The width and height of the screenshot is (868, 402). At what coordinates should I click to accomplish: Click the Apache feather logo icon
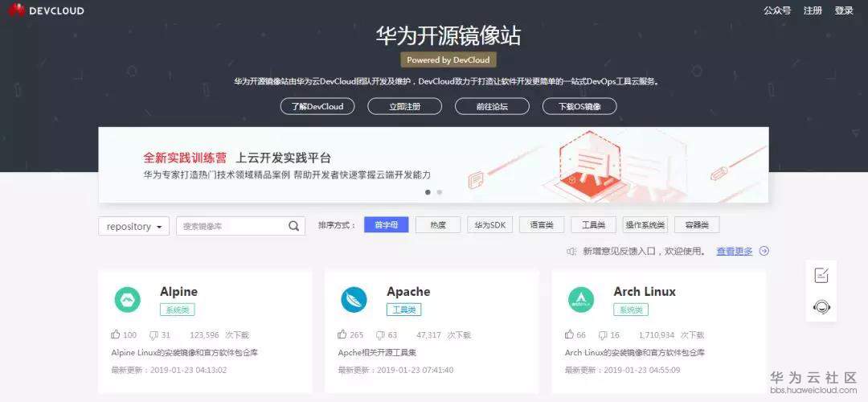click(354, 300)
